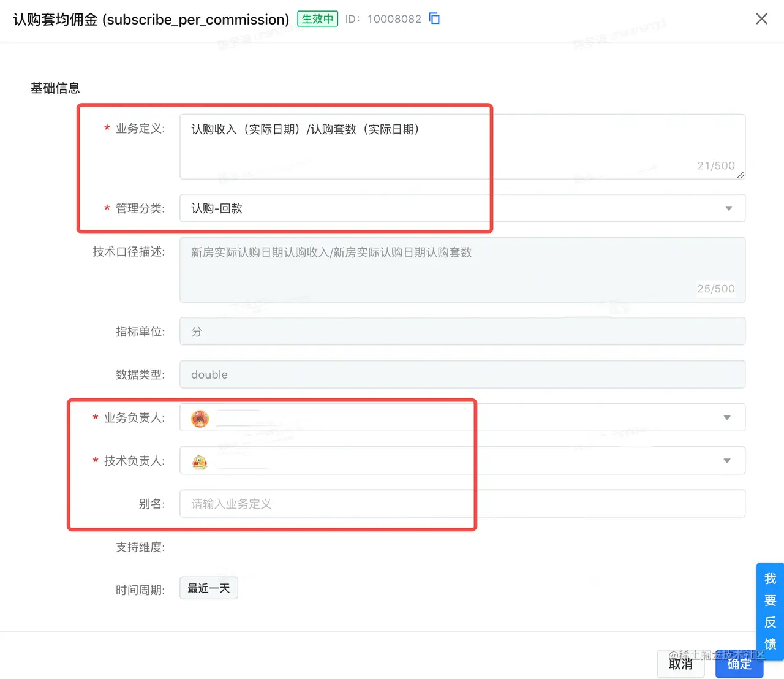784x679 pixels.
Task: Click the 技术口径描述 text area
Action: pos(462,270)
